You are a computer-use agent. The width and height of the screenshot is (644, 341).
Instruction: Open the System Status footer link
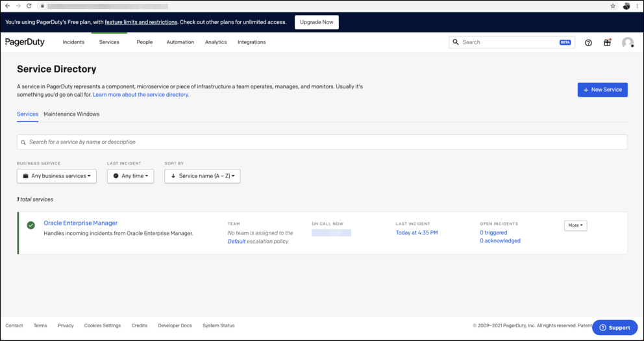219,325
